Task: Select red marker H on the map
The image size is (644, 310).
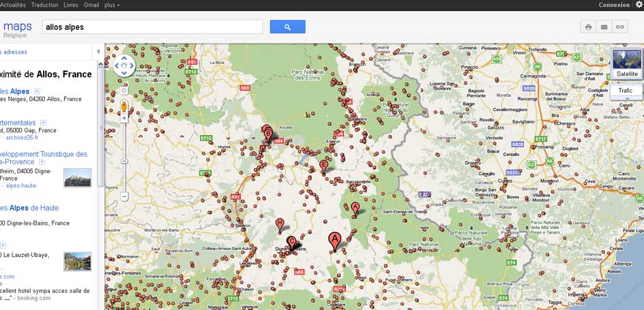Action: coord(280,225)
